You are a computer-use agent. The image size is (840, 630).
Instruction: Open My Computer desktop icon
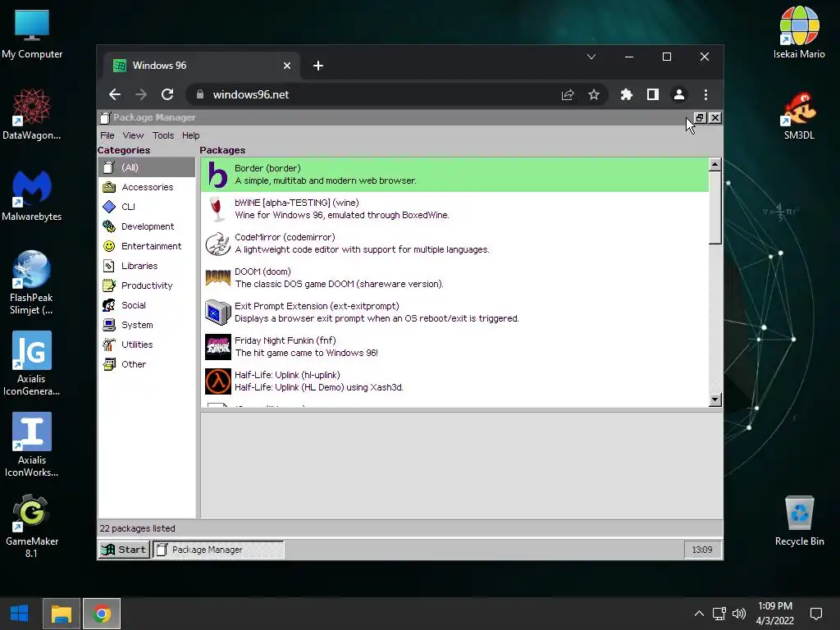(x=32, y=33)
